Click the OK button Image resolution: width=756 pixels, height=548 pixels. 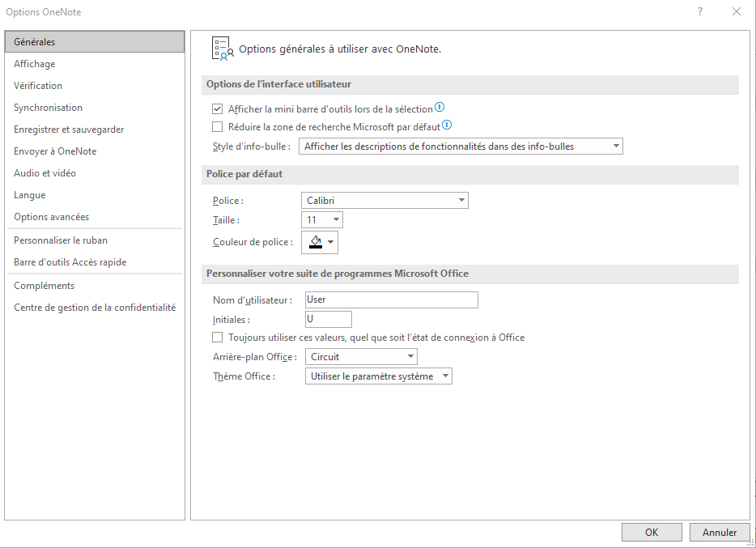point(652,532)
